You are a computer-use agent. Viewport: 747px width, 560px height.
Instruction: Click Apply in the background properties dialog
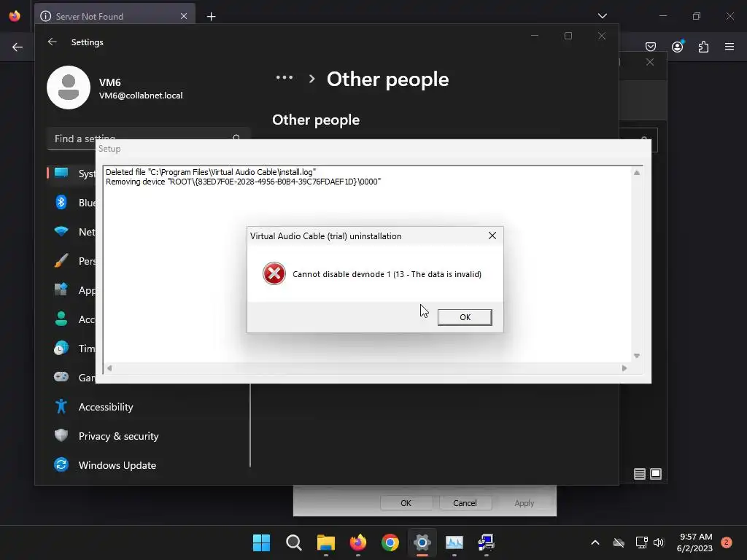[x=524, y=503]
